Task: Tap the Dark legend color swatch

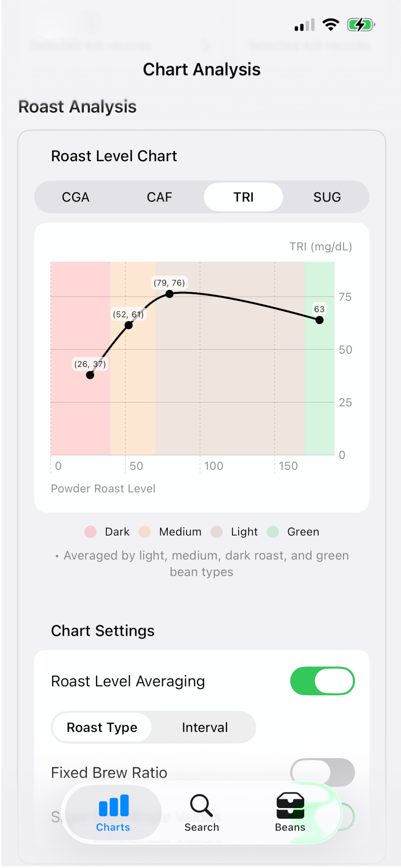Action: 90,532
